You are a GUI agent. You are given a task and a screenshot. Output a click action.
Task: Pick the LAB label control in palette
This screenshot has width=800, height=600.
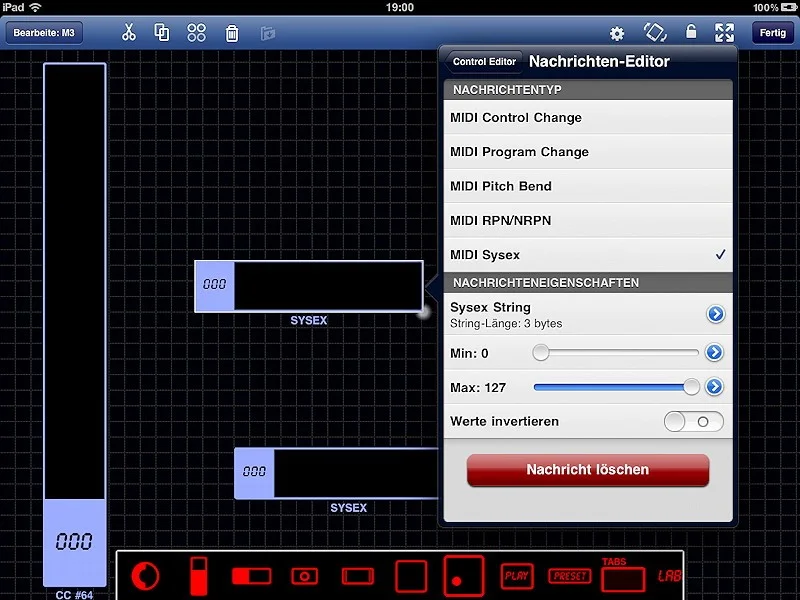pyautogui.click(x=669, y=576)
